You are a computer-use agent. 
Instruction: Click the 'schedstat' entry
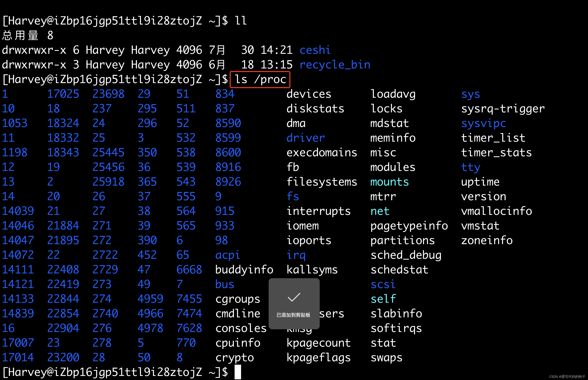[400, 270]
